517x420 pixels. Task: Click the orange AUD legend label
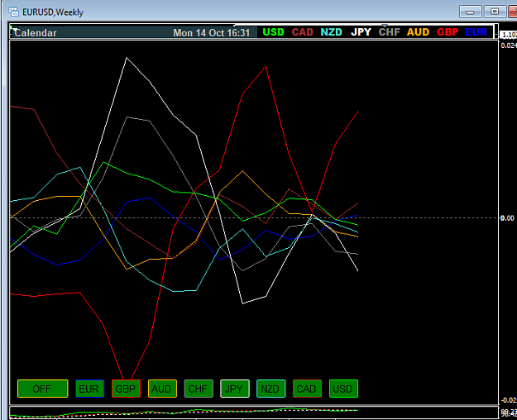[418, 32]
